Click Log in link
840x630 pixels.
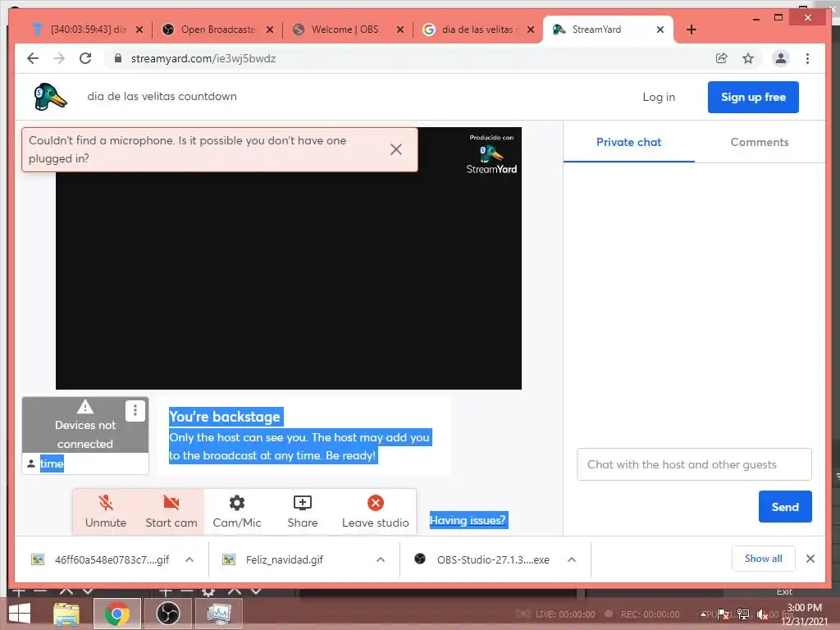coord(659,97)
